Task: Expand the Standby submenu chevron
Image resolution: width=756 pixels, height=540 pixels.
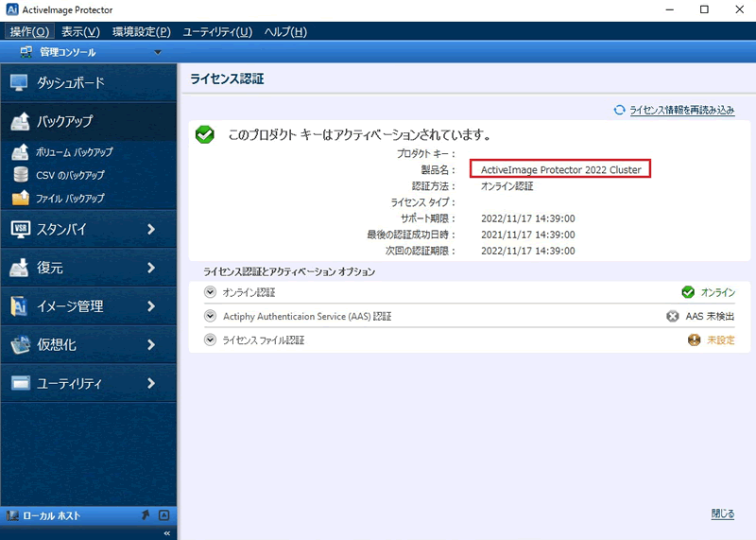Action: click(x=151, y=229)
